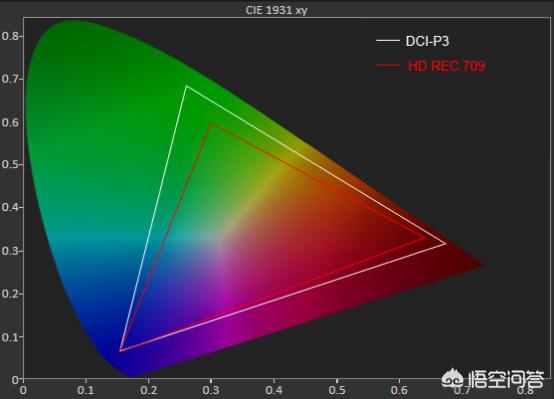Image resolution: width=554 pixels, height=399 pixels.
Task: Click the REC.709 green primary vertex
Action: coord(211,123)
